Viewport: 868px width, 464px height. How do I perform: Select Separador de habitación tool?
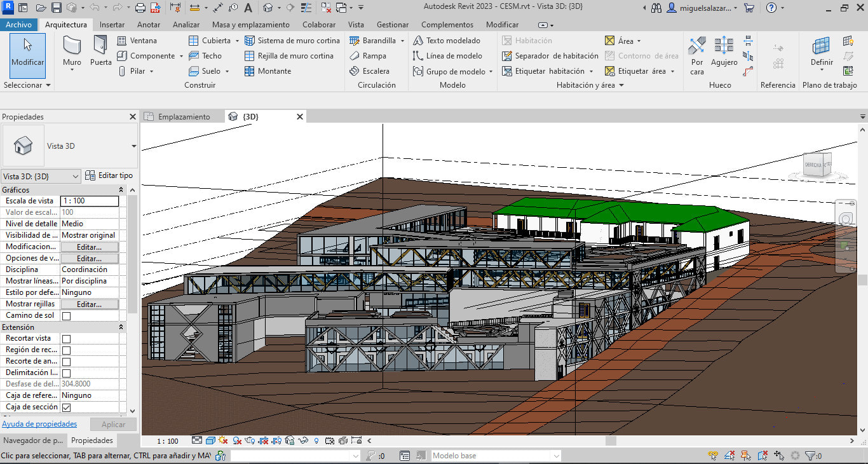coord(550,56)
